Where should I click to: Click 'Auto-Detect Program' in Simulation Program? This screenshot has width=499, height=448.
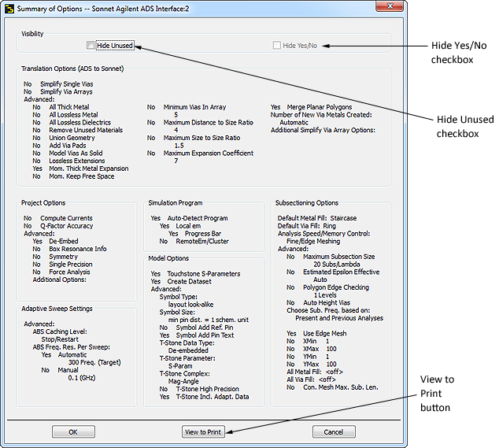[x=198, y=218]
